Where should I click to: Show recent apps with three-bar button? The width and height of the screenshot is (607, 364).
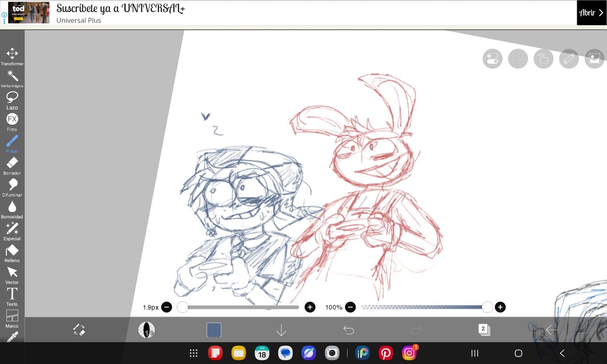(474, 353)
